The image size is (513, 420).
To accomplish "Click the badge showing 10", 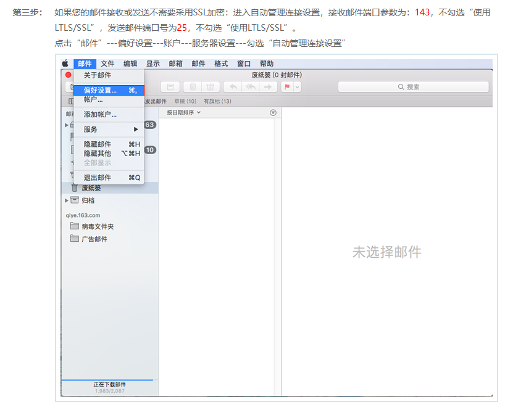I will [150, 150].
